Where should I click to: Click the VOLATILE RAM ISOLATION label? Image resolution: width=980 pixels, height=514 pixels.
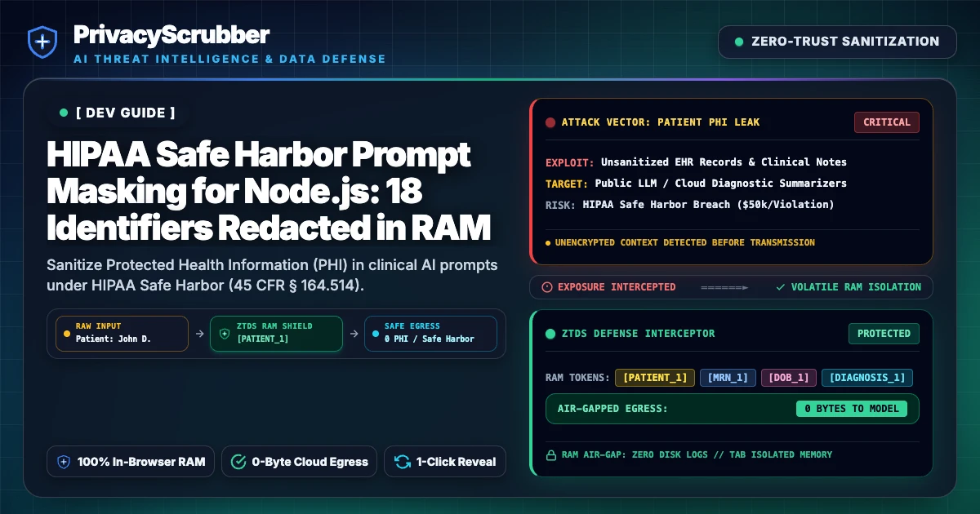(856, 287)
